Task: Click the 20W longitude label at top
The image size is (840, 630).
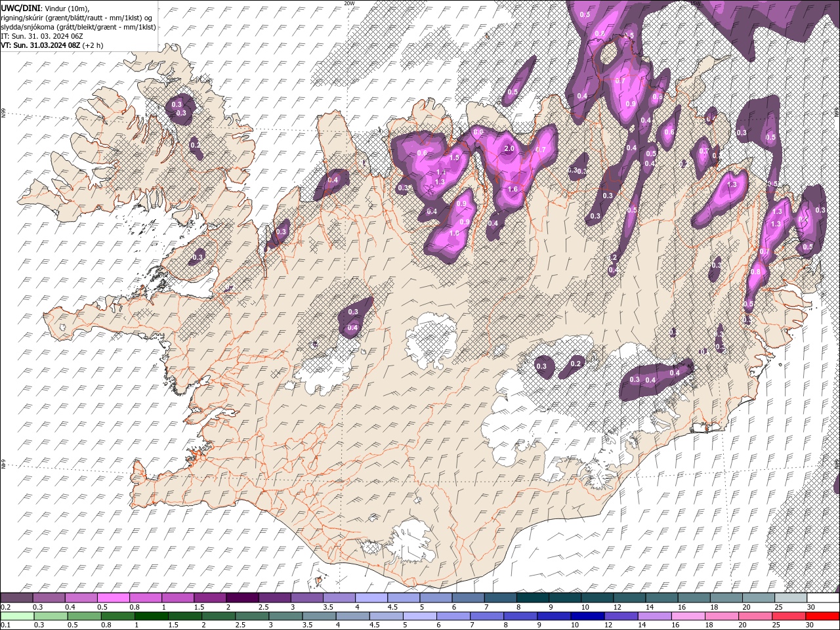Action: pos(349,3)
